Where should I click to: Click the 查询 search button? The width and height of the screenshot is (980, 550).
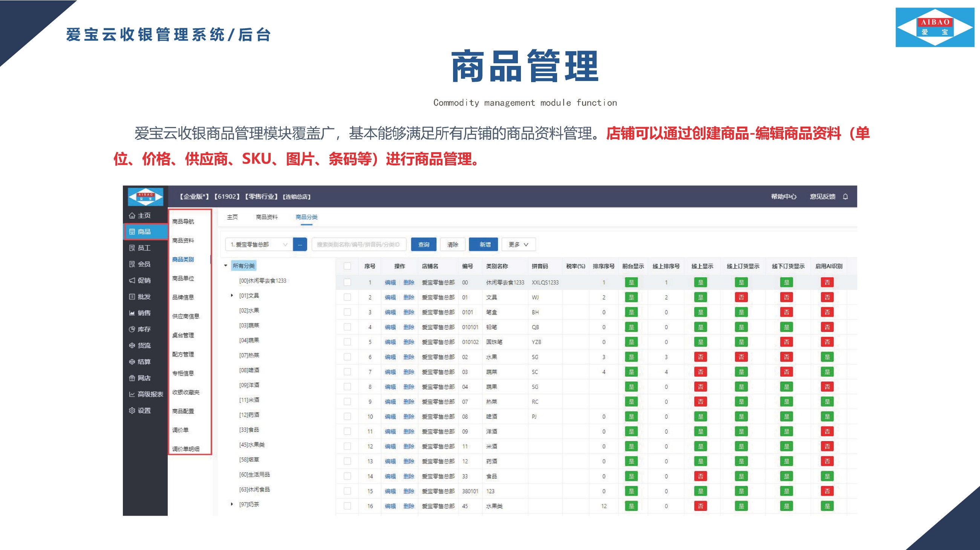(424, 244)
